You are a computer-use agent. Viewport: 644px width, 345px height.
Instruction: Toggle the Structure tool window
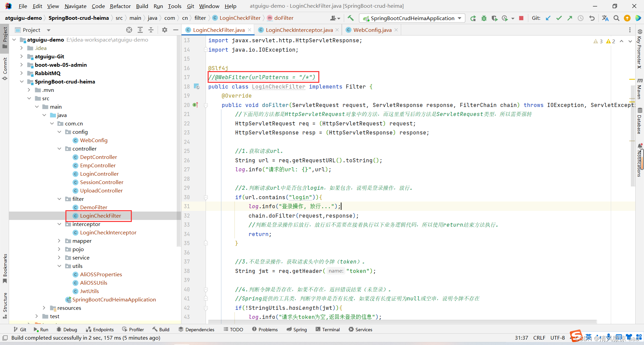pyautogui.click(x=5, y=305)
